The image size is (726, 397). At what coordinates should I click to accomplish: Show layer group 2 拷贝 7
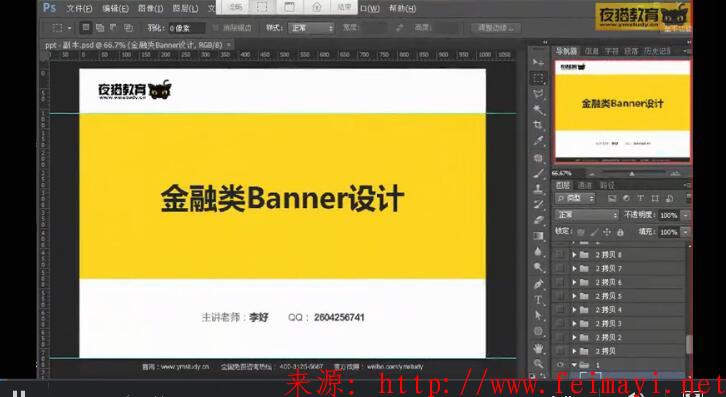560,268
